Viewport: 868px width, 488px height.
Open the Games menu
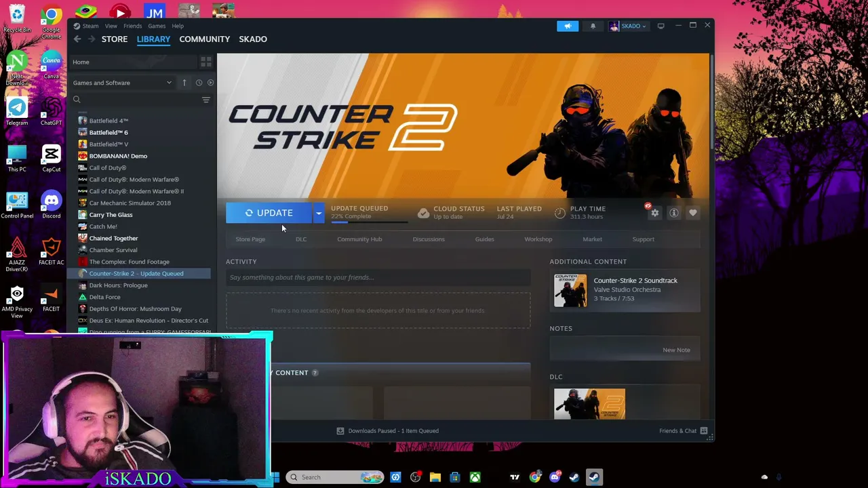pos(157,26)
